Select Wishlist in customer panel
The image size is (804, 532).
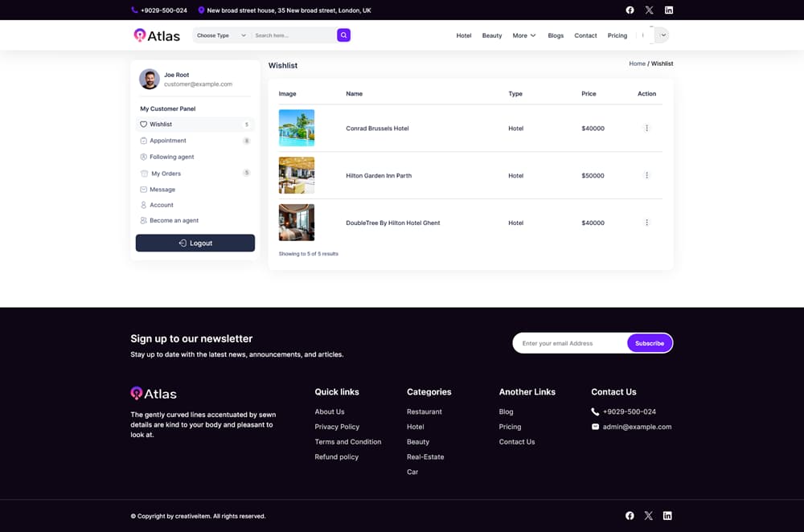(x=195, y=124)
